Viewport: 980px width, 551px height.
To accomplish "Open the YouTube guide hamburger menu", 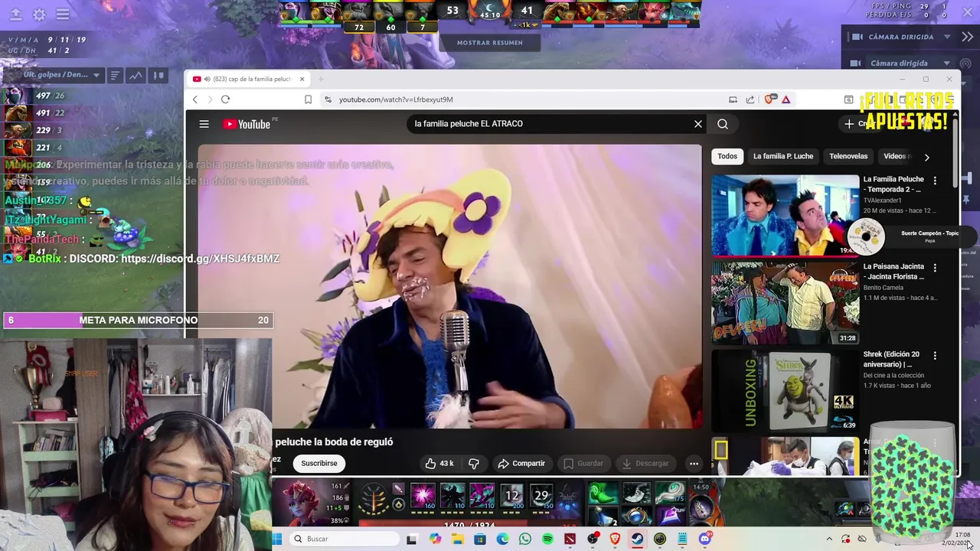I will (x=204, y=124).
